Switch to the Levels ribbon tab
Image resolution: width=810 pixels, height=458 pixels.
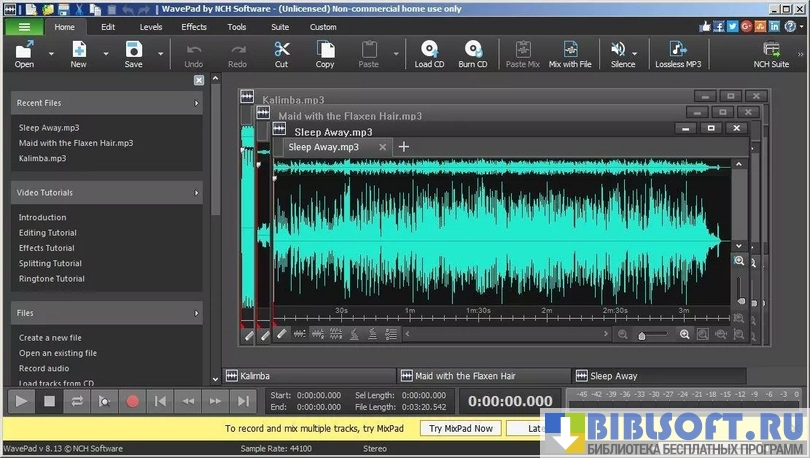(x=151, y=27)
